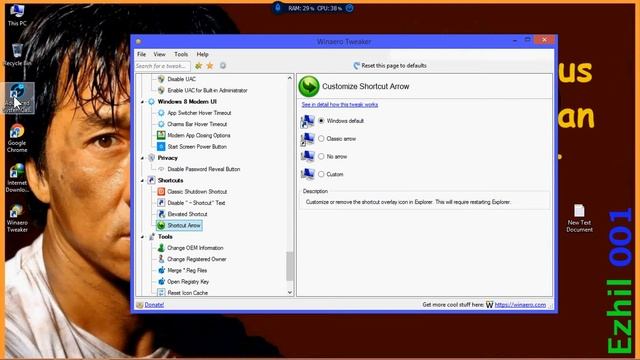This screenshot has height=360, width=640.
Task: Open the https://winaero.com link
Action: [520, 305]
